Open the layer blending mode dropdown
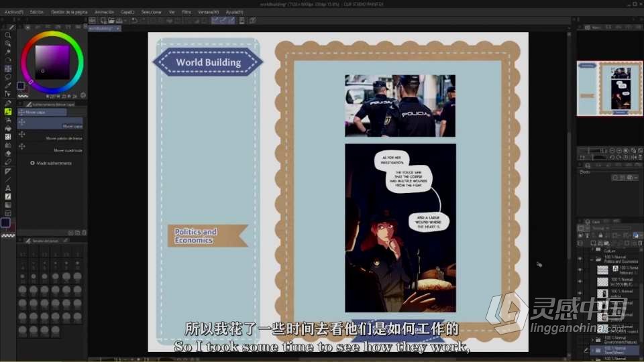 (x=600, y=228)
